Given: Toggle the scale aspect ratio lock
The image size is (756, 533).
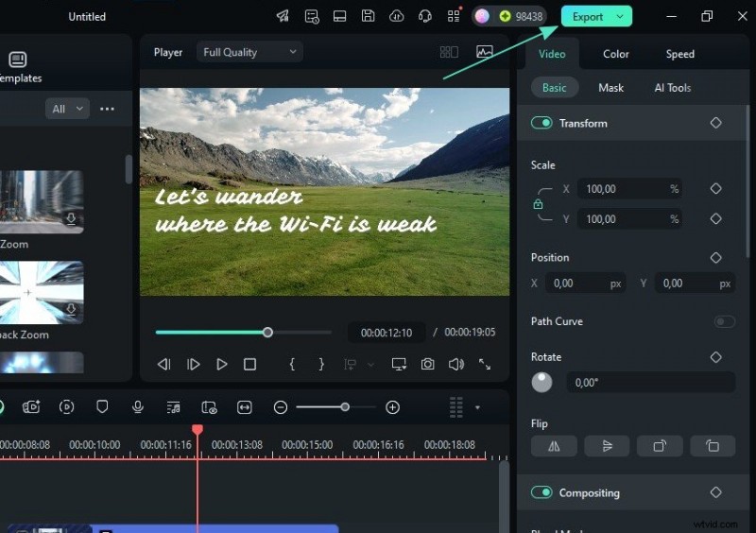Looking at the screenshot, I should [538, 204].
